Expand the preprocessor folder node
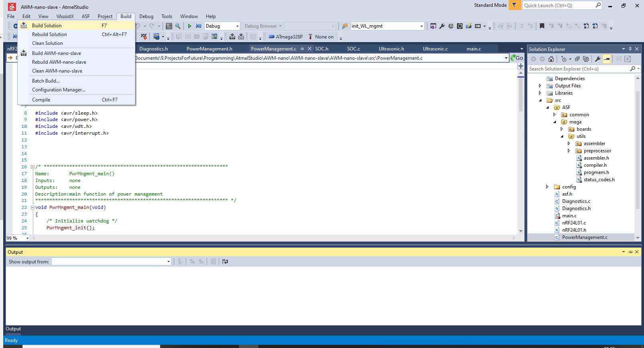This screenshot has height=348, width=644. [569, 151]
